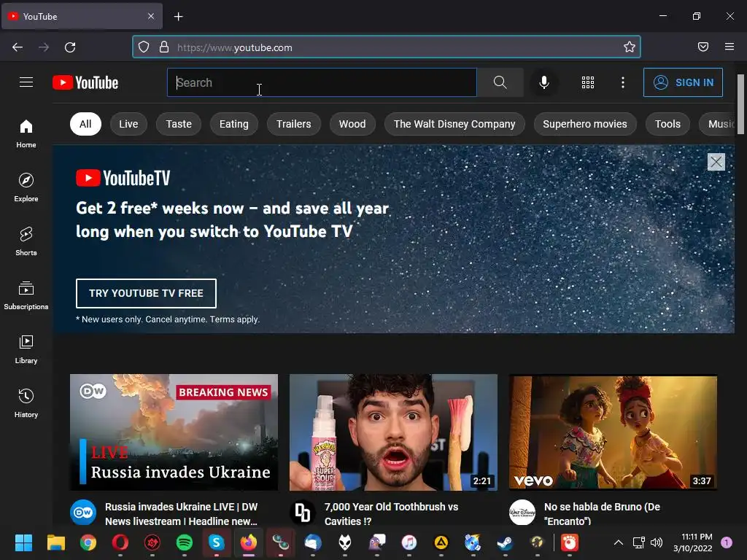Click the YouTubeTV logo in banner
Viewport: 747px width, 560px height.
[x=123, y=178]
